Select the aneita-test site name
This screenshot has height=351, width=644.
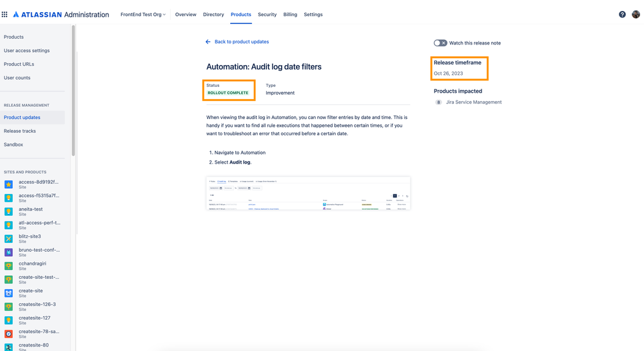tap(30, 209)
